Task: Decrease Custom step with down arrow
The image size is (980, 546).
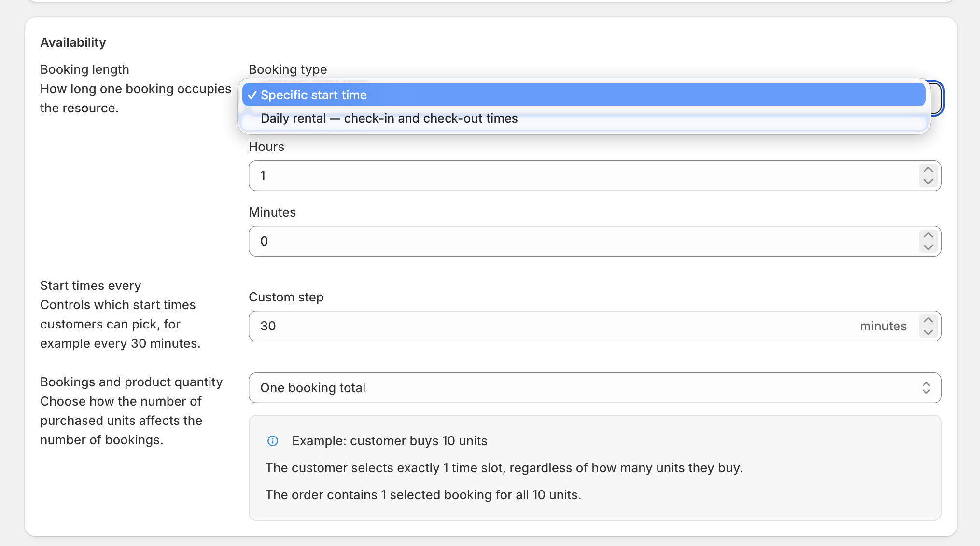Action: (928, 332)
